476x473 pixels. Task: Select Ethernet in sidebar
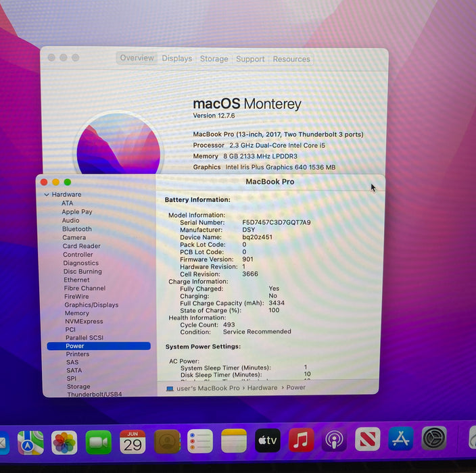pos(76,280)
